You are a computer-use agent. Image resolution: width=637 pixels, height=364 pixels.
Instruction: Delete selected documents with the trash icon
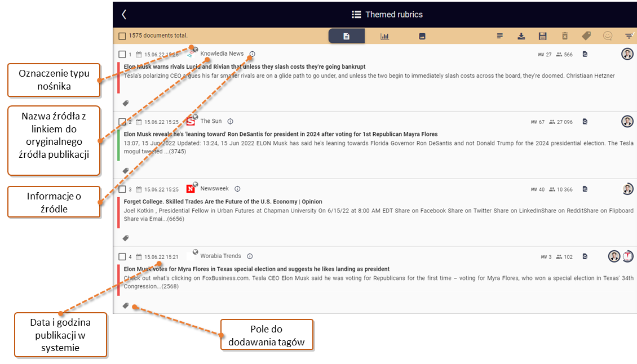coord(565,36)
